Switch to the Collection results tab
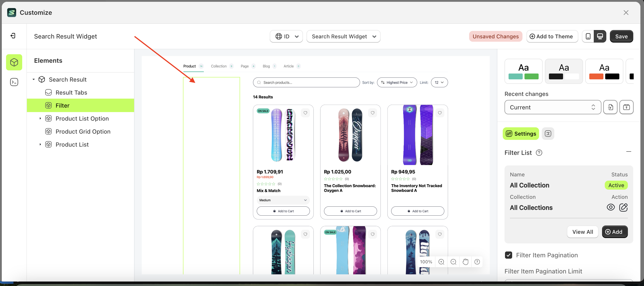This screenshot has height=286, width=644. point(219,66)
